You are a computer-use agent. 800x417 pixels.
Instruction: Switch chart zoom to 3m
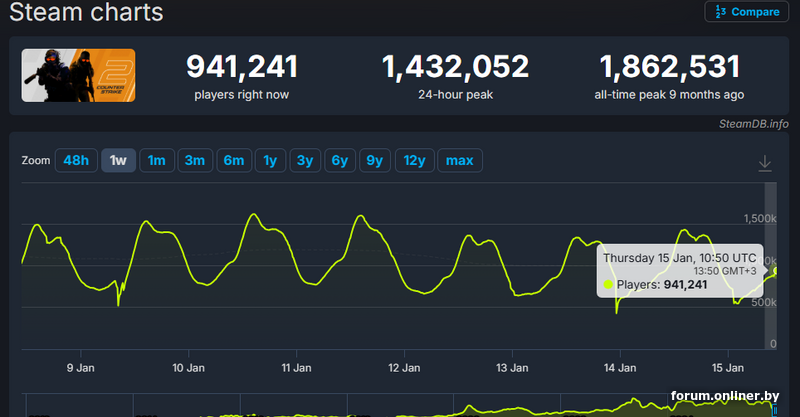195,160
